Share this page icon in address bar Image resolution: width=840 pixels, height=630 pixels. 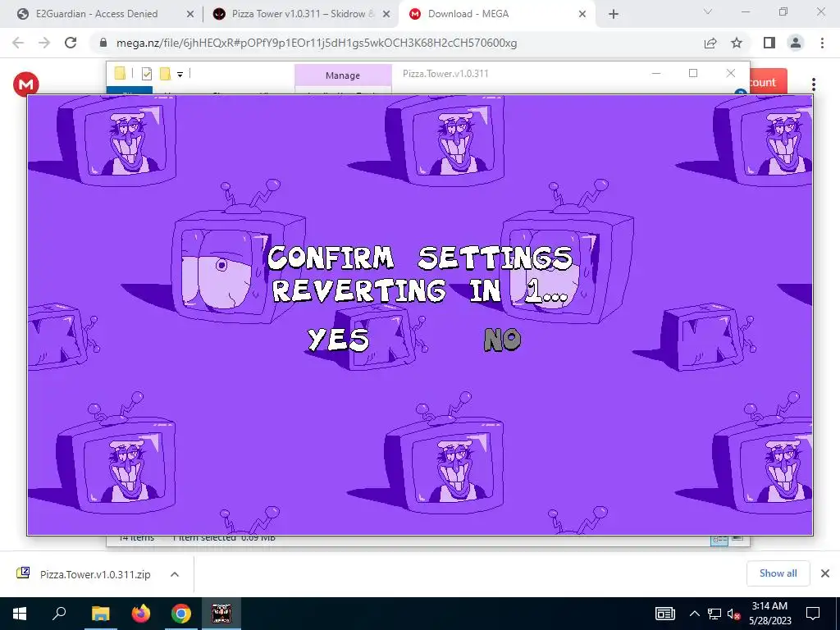[x=710, y=43]
